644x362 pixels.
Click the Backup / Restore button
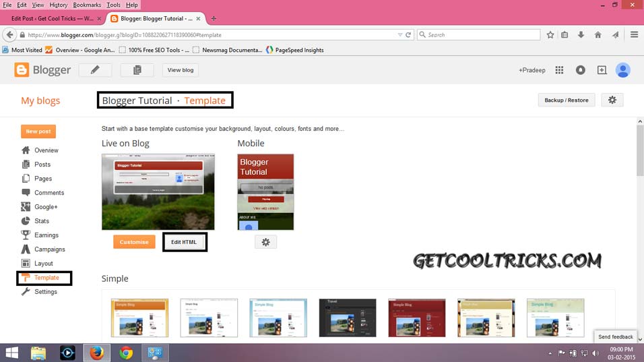[x=567, y=100]
